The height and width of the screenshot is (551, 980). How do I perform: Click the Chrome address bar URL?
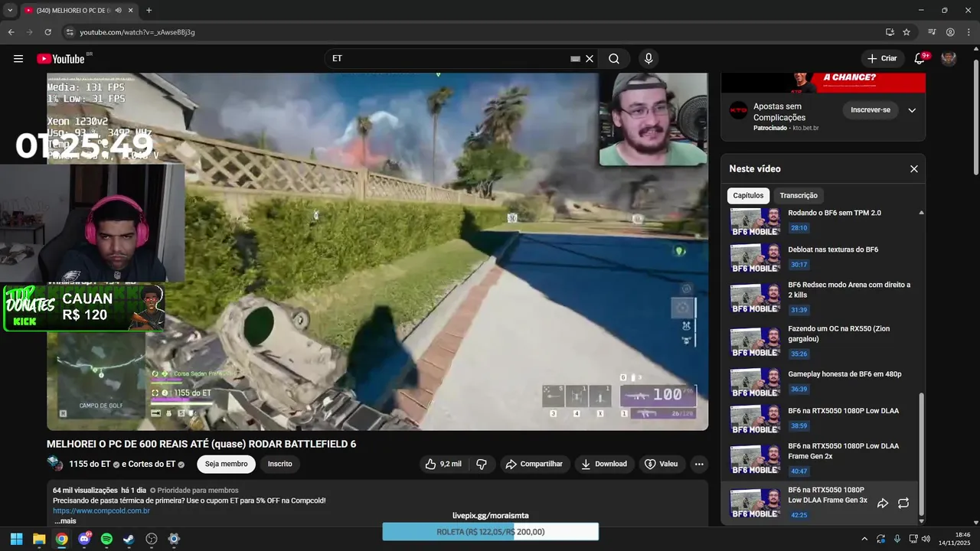[138, 32]
